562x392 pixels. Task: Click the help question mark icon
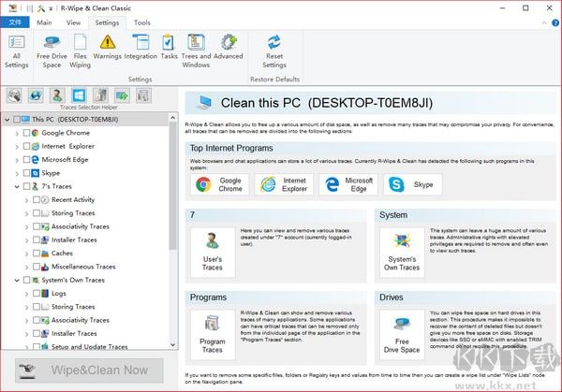[x=555, y=22]
